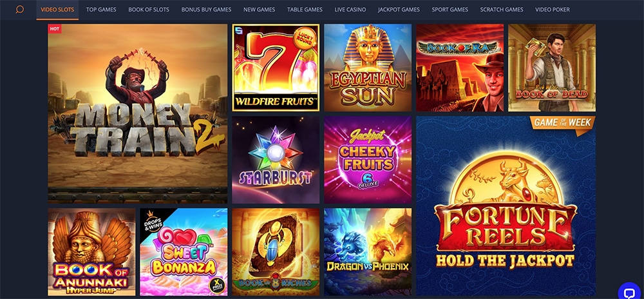644x299 pixels.
Task: Open the live chat bubble icon
Action: click(x=629, y=292)
